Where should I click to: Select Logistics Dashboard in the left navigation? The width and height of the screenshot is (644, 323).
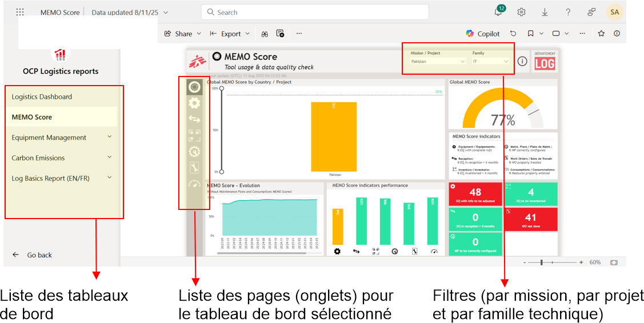point(42,96)
